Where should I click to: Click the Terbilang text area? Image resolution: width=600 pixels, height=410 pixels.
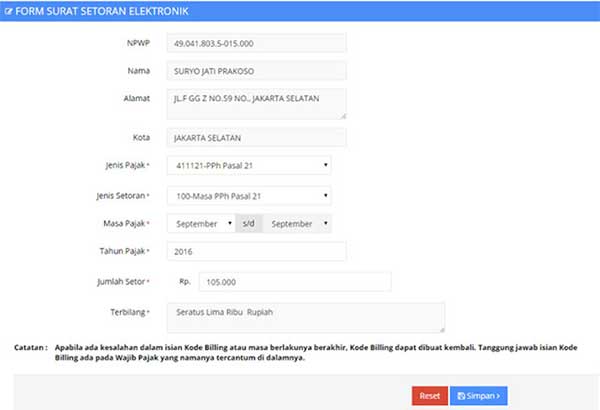pos(306,317)
